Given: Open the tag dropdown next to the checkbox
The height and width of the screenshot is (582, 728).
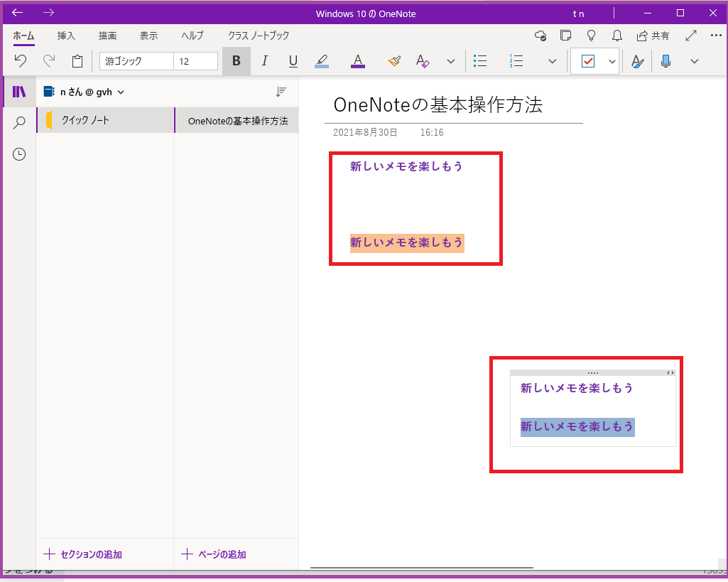Looking at the screenshot, I should pyautogui.click(x=612, y=61).
